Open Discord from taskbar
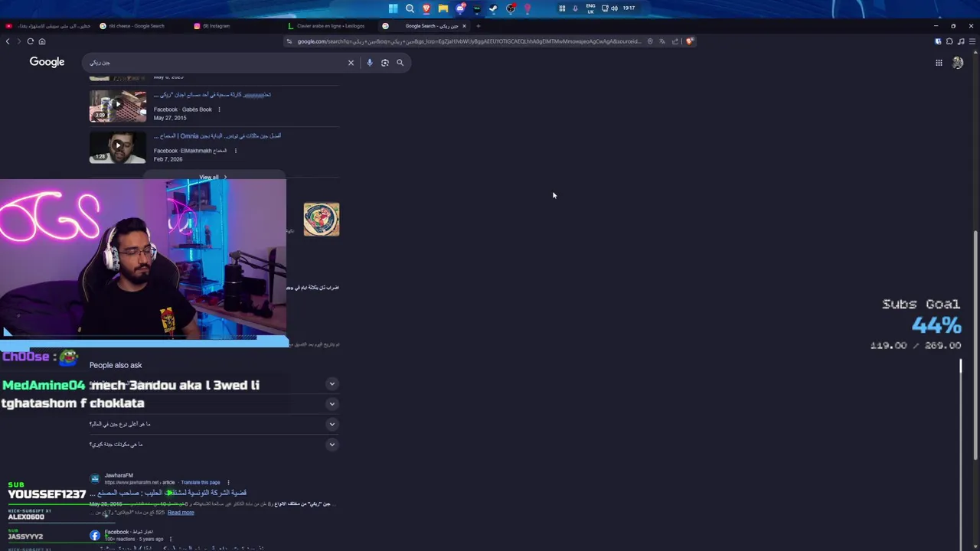The width and height of the screenshot is (980, 551). [460, 8]
